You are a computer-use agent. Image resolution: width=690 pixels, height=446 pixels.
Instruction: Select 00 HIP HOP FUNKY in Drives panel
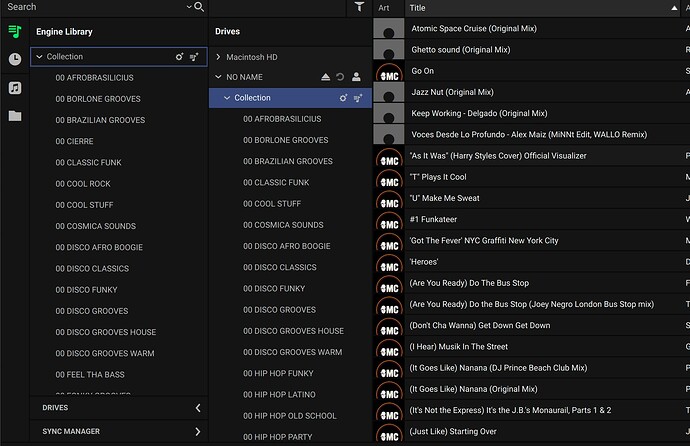[278, 373]
